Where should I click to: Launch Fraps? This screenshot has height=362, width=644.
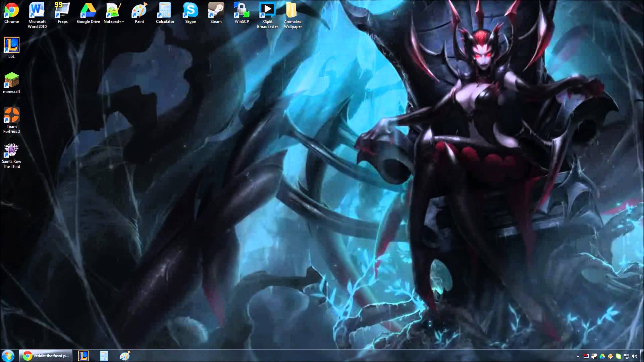(x=62, y=10)
